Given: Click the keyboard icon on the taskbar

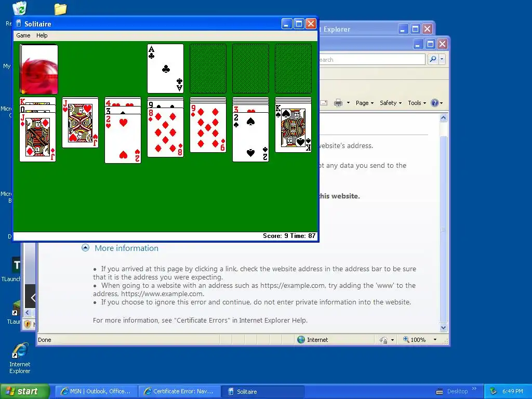Looking at the screenshot, I should 440,392.
